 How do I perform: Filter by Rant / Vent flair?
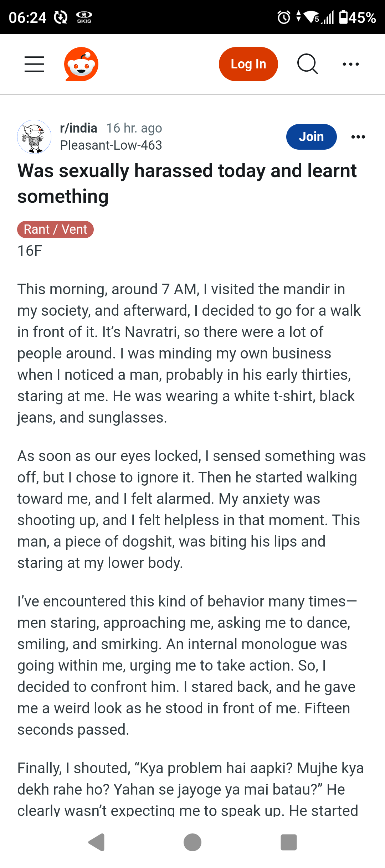click(56, 229)
